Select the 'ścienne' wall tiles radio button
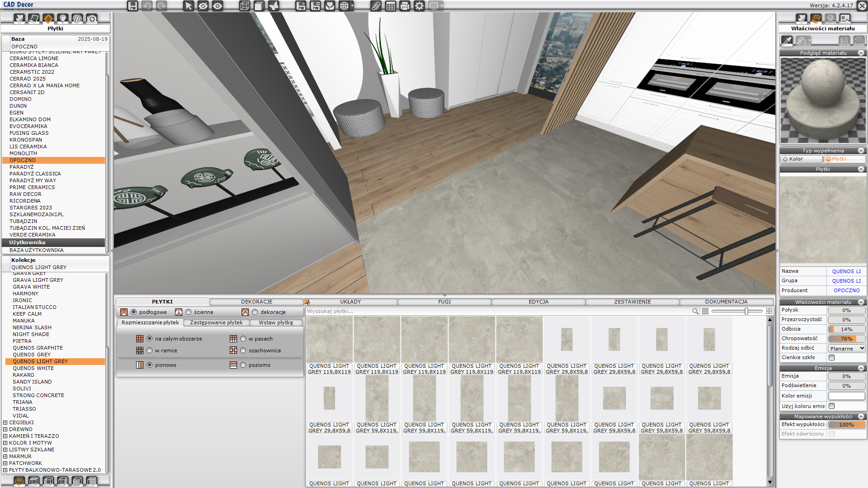The height and width of the screenshot is (488, 868). [x=189, y=312]
